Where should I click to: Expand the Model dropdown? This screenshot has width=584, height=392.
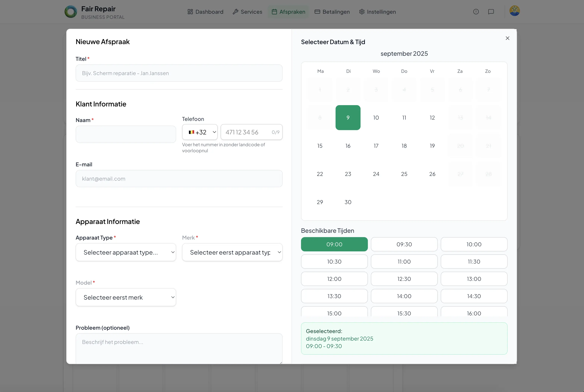126,297
